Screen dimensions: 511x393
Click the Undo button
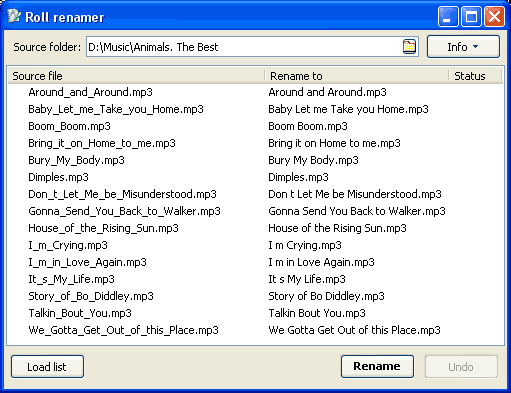click(461, 367)
